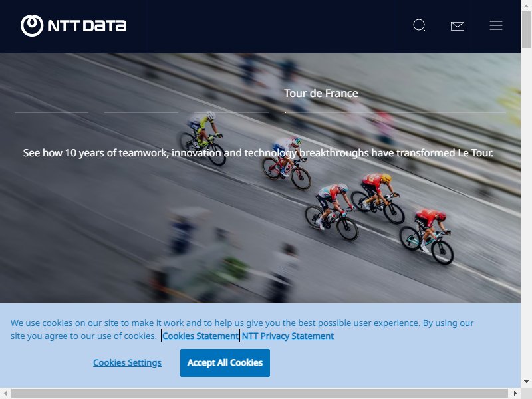Click the Le Tour hero banner text

pyautogui.click(x=258, y=153)
